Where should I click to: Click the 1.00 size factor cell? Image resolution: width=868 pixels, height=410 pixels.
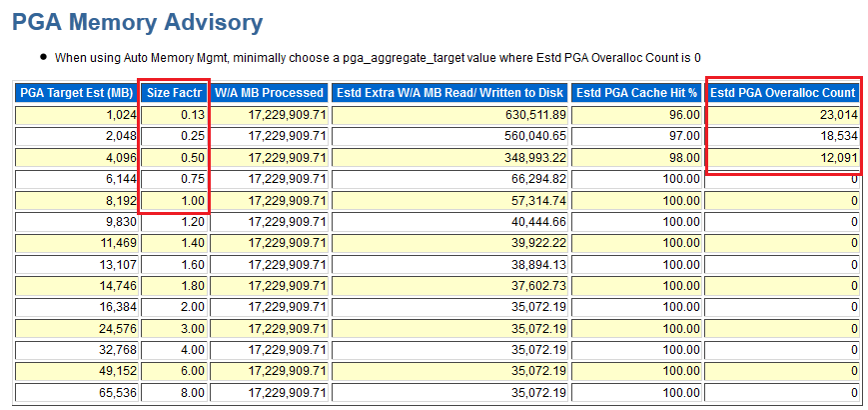pyautogui.click(x=175, y=201)
